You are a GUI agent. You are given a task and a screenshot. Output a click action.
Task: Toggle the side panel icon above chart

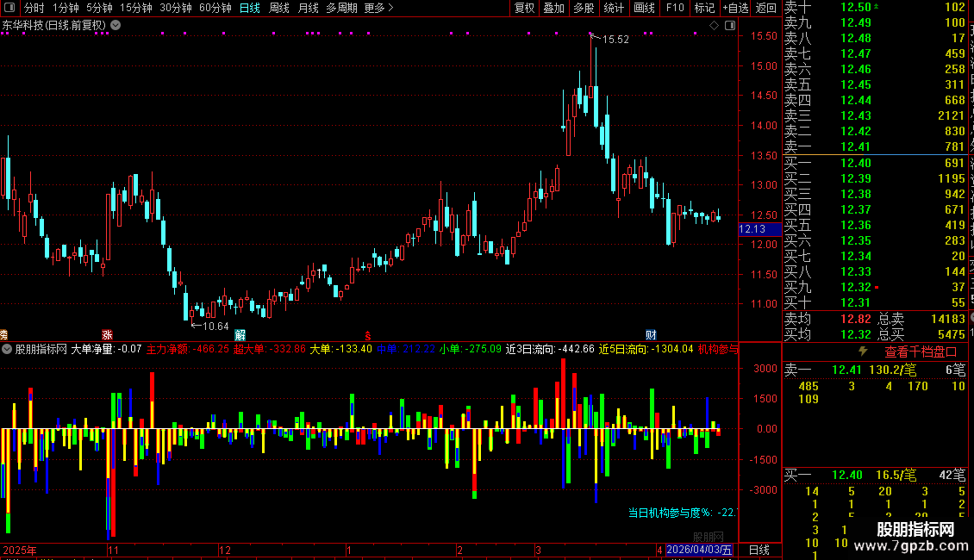pyautogui.click(x=730, y=26)
